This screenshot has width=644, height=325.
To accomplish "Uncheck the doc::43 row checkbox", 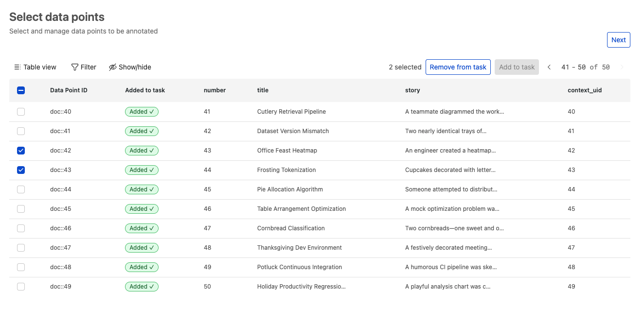I will coord(21,170).
